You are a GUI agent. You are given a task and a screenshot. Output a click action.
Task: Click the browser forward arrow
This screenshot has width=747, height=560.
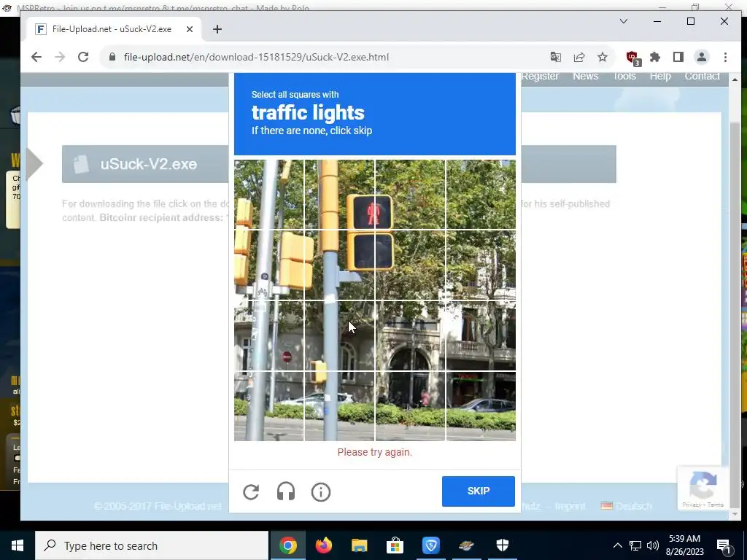[60, 57]
